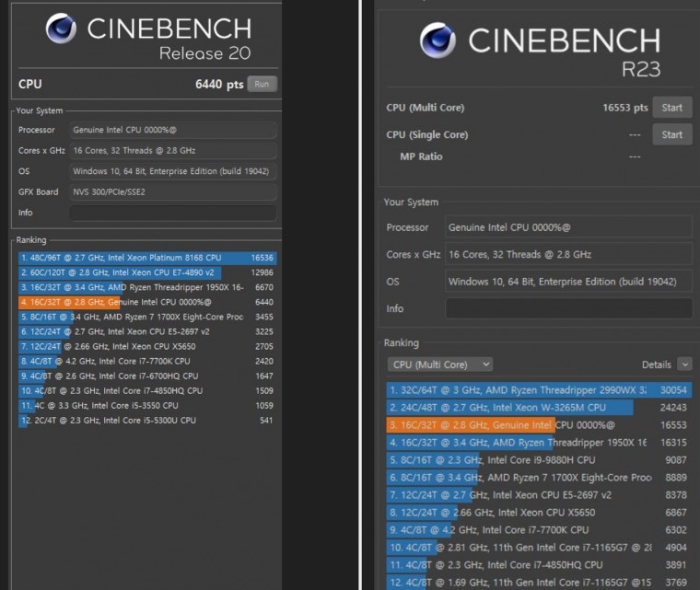Select R23 Core i7-7700K row scoring 6302
700x590 pixels.
click(x=539, y=530)
